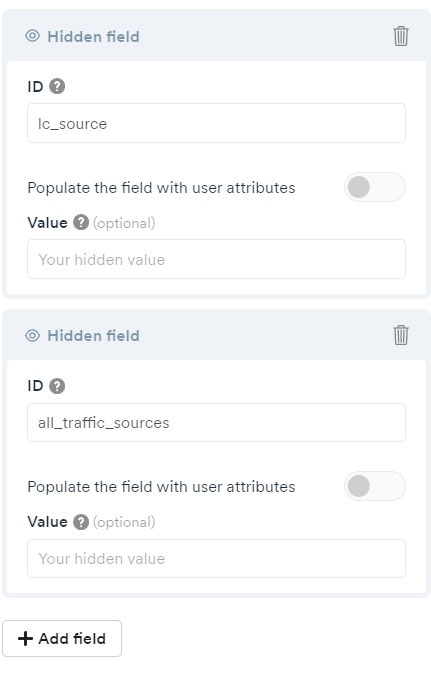Click the ID input containing all_traffic_sources
431x678 pixels.
(216, 422)
